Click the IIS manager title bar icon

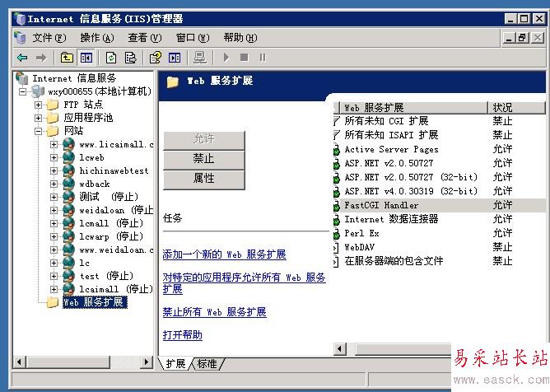[20, 19]
